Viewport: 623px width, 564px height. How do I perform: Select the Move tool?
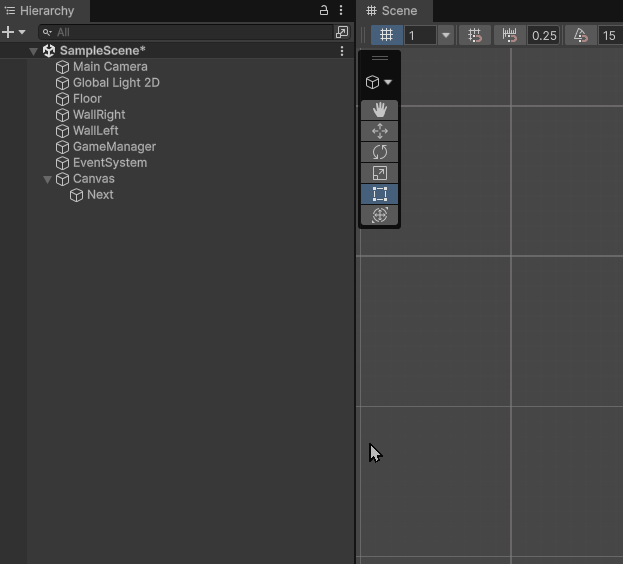379,131
